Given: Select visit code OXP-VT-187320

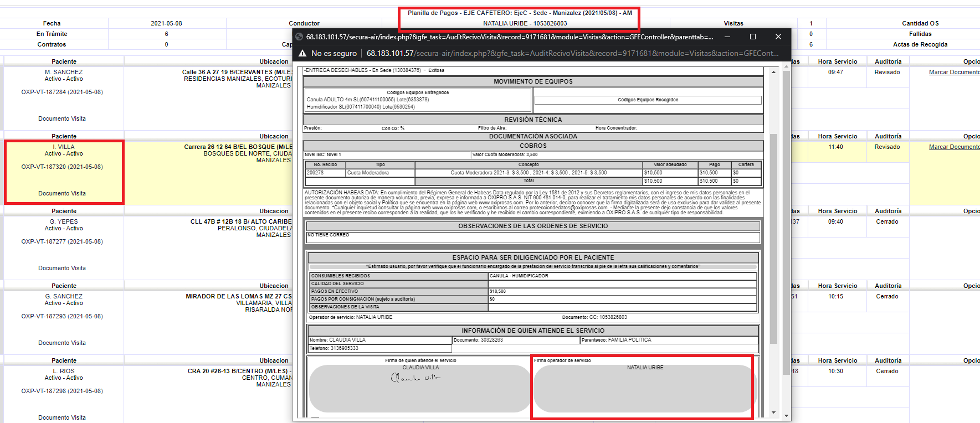Looking at the screenshot, I should coord(62,167).
